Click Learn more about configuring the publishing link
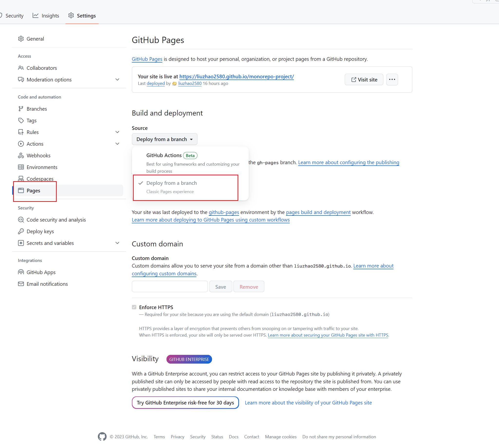This screenshot has width=499, height=448. [349, 162]
